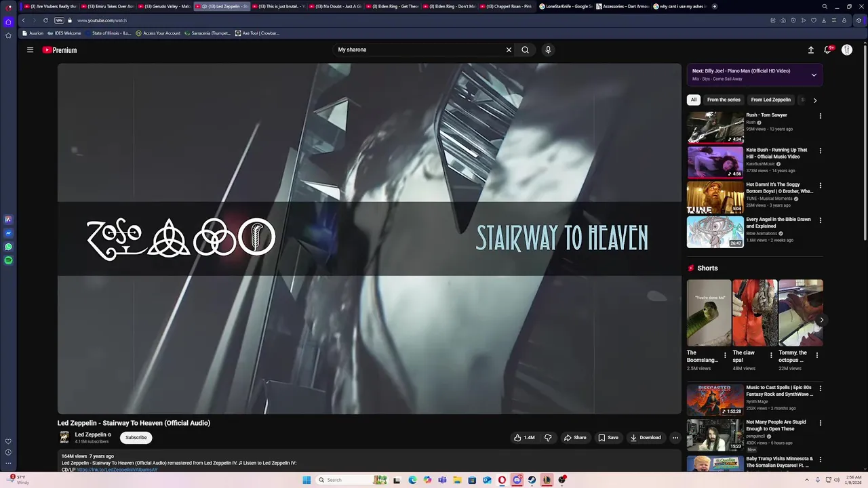Open more actions ellipsis beside Download
The height and width of the screenshot is (488, 868).
click(675, 437)
